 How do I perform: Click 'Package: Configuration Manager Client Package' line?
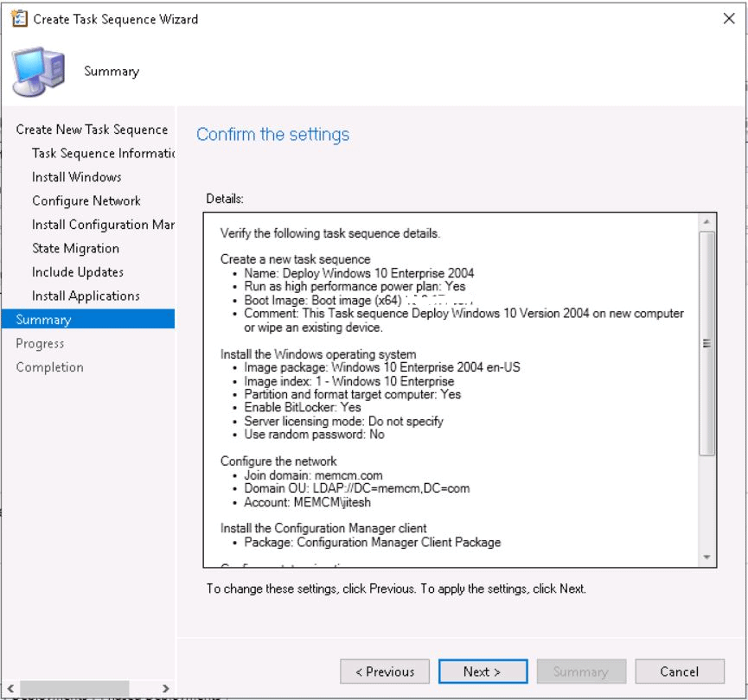click(x=372, y=542)
